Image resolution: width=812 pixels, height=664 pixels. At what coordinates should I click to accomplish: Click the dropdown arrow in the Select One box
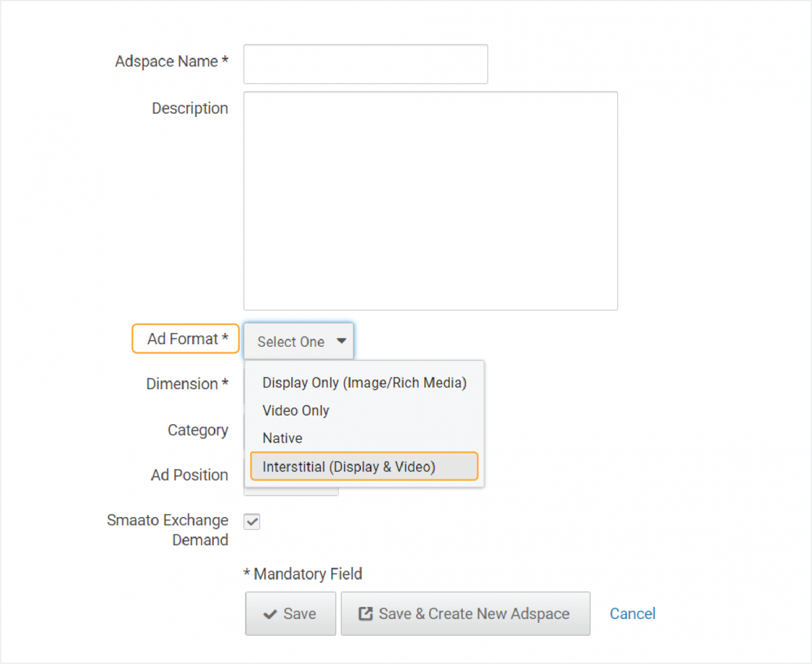coord(341,341)
